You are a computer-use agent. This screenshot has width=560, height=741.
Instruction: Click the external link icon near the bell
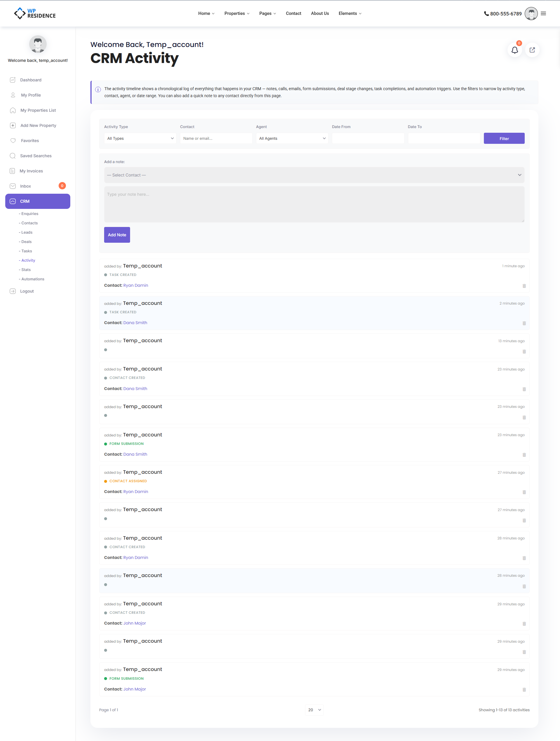[x=532, y=50]
